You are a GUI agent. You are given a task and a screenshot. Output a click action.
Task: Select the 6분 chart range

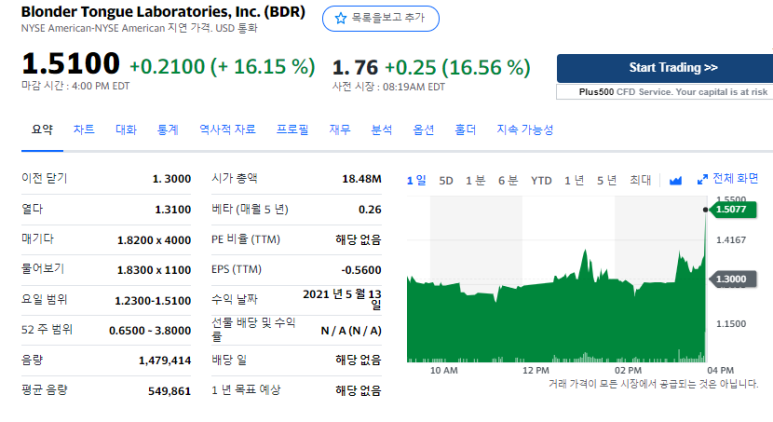tap(508, 180)
